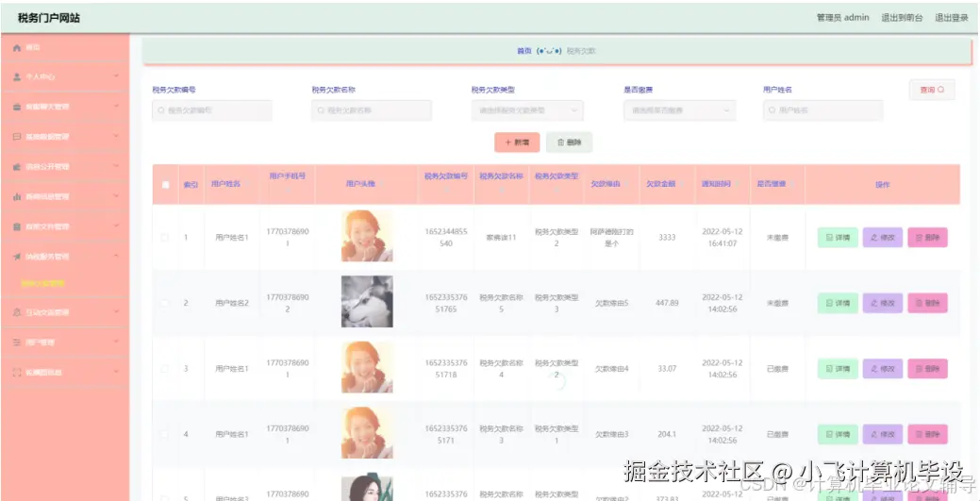Viewport: 980px width, 501px height.
Task: Click the sliders icon for 用户管理
Action: [x=17, y=342]
